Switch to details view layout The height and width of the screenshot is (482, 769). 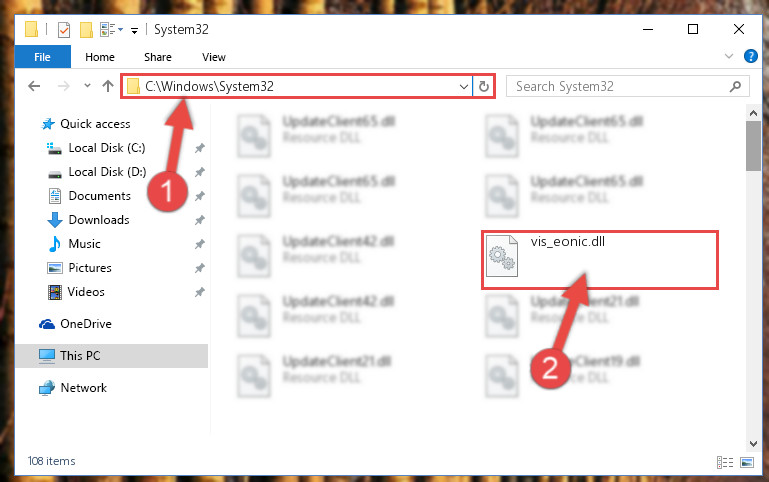725,462
